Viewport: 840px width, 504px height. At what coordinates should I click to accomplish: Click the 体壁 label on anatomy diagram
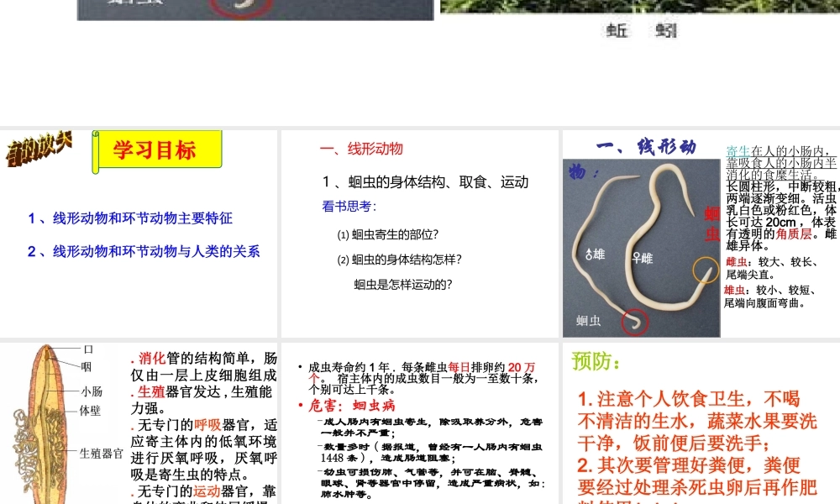click(x=90, y=411)
